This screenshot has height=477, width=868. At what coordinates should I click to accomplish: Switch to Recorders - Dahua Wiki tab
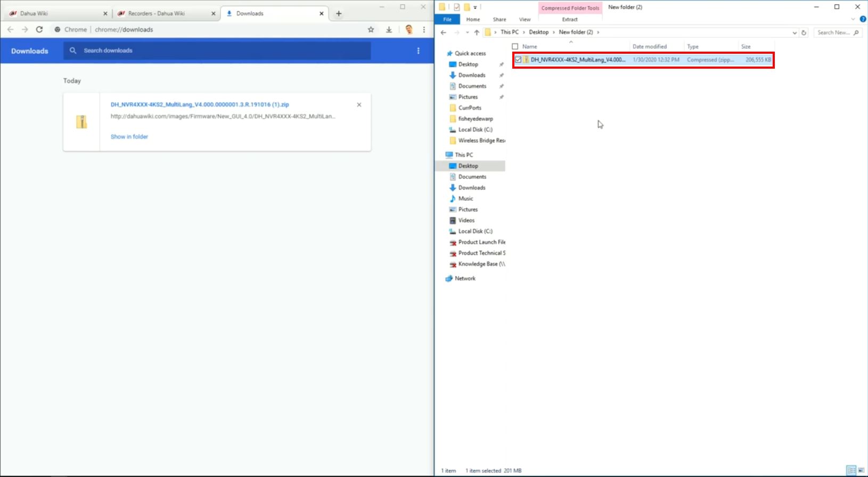pos(157,13)
